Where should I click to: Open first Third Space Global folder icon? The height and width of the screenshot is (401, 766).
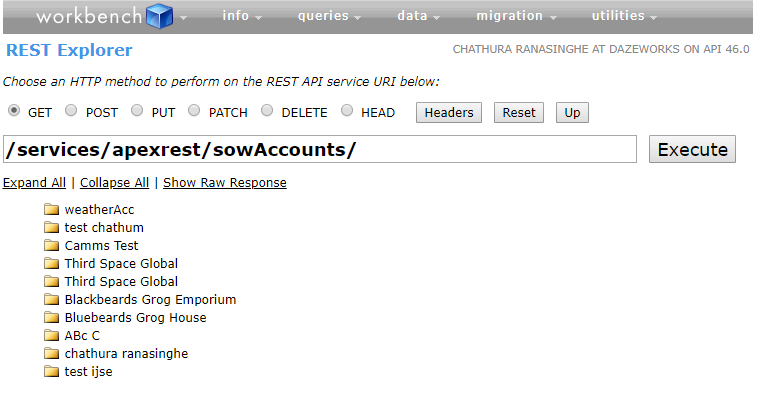coord(51,264)
